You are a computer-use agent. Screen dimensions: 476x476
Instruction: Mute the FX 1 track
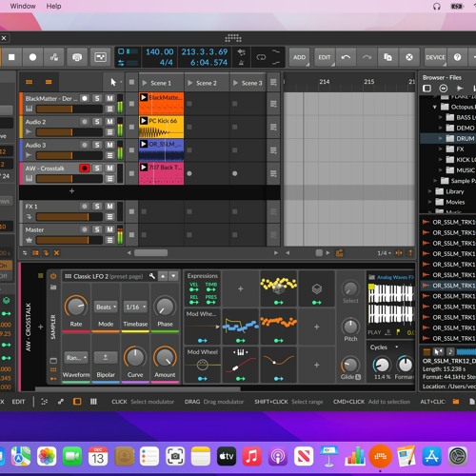click(x=109, y=207)
